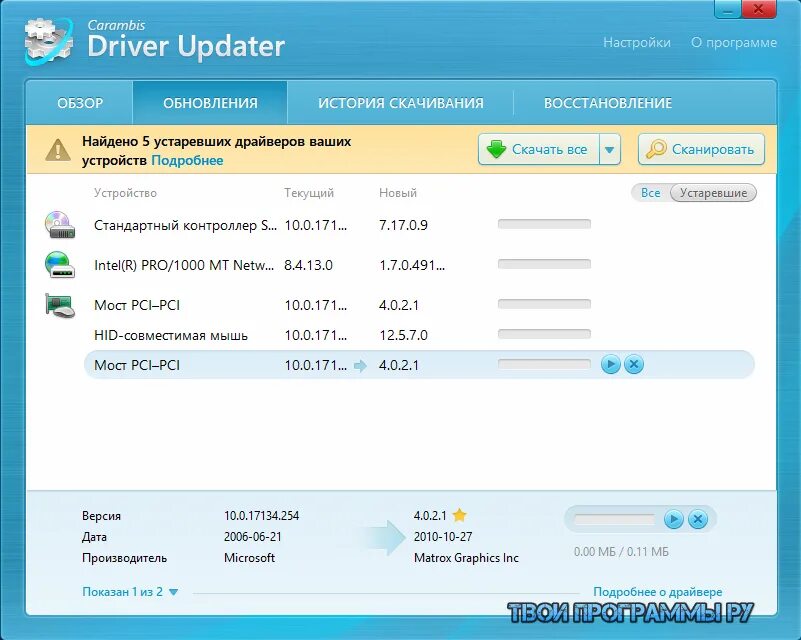Select Intel(R) PRO/1000 MT Netw... row
Viewport: 801px width, 640px height.
419,265
